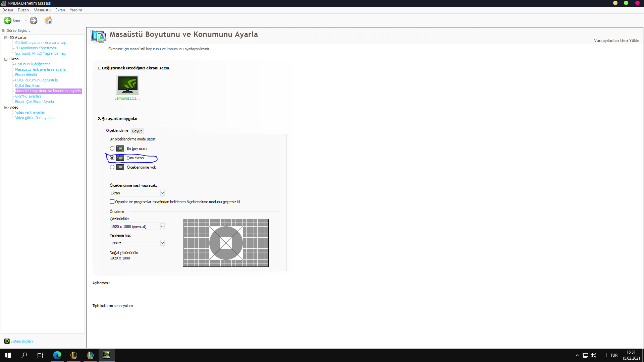
Task: Switch to the Boyut tab
Action: coord(137,131)
